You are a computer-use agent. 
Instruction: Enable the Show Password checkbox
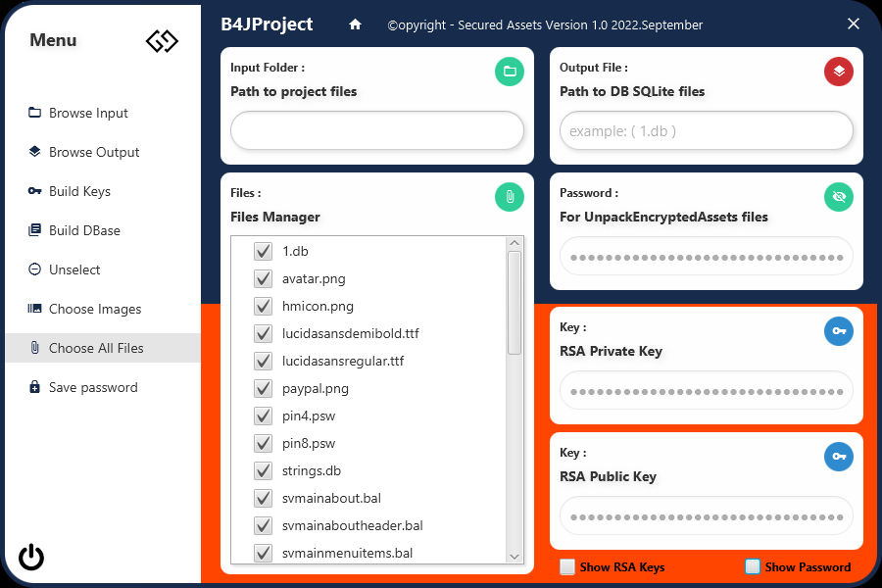point(753,566)
